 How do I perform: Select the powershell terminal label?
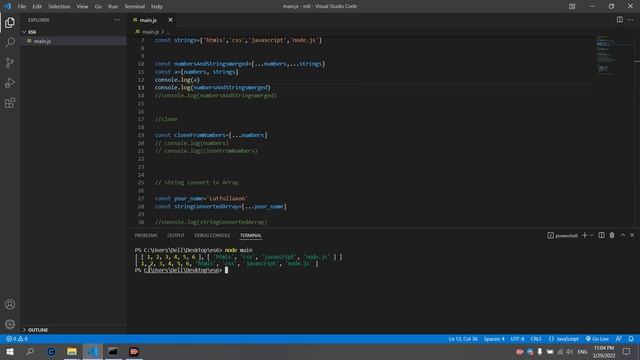[x=562, y=236]
